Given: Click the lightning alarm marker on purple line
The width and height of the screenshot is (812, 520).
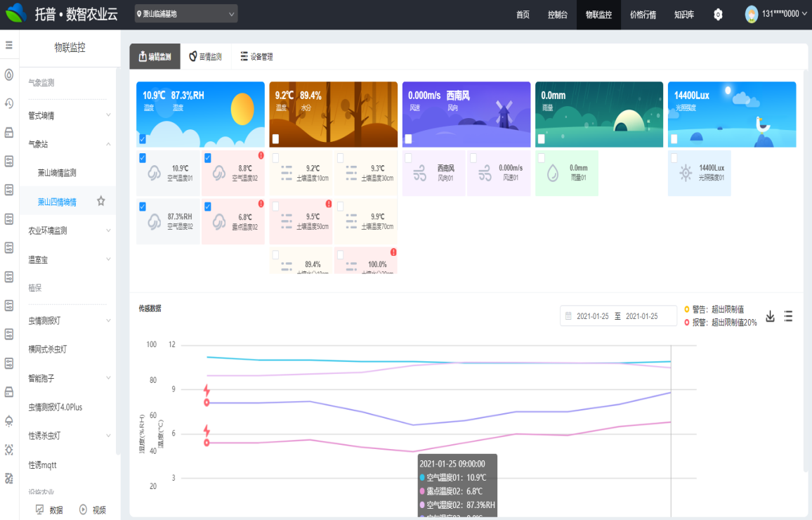Looking at the screenshot, I should click(x=207, y=389).
